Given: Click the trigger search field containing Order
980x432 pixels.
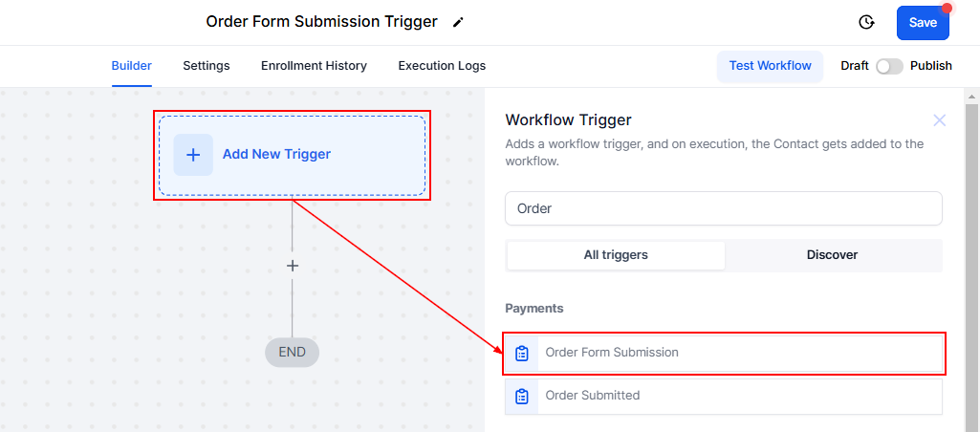Looking at the screenshot, I should [x=723, y=208].
